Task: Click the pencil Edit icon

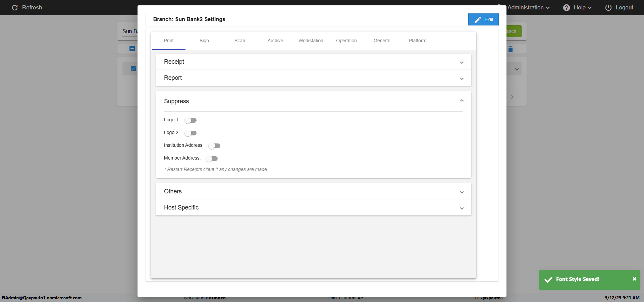Action: pos(478,20)
